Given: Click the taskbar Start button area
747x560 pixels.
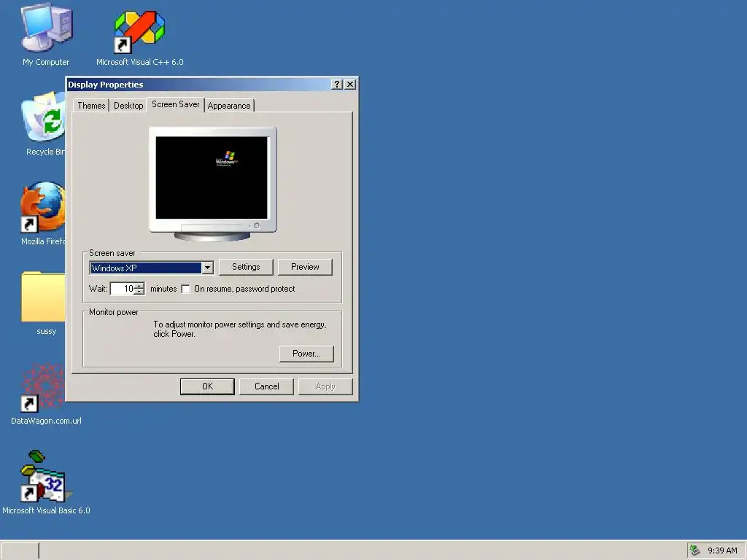Looking at the screenshot, I should pos(20,551).
